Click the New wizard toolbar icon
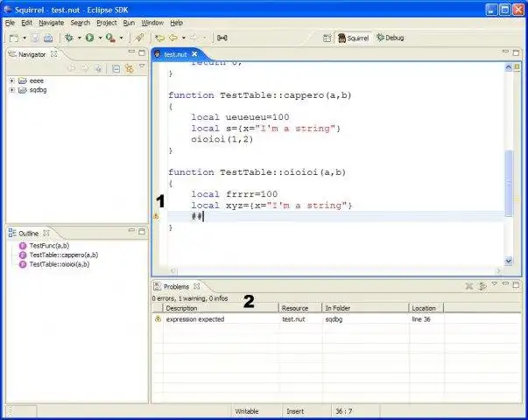Screen dimensions: 528x420 [14, 38]
